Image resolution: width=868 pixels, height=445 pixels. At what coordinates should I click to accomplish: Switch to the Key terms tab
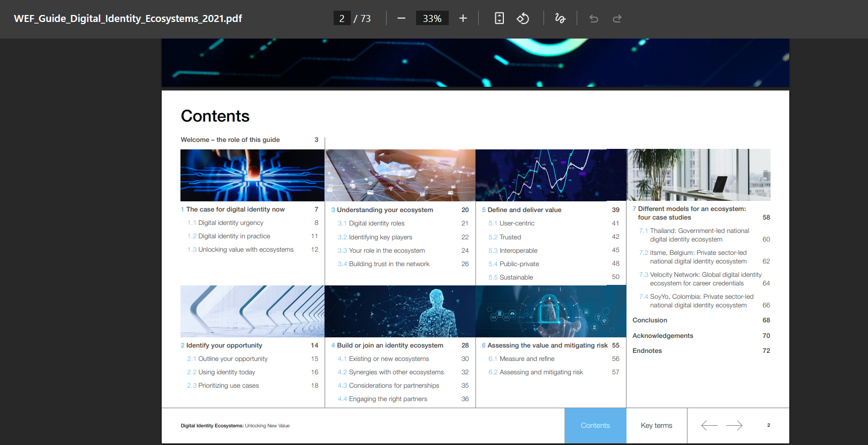(x=656, y=426)
